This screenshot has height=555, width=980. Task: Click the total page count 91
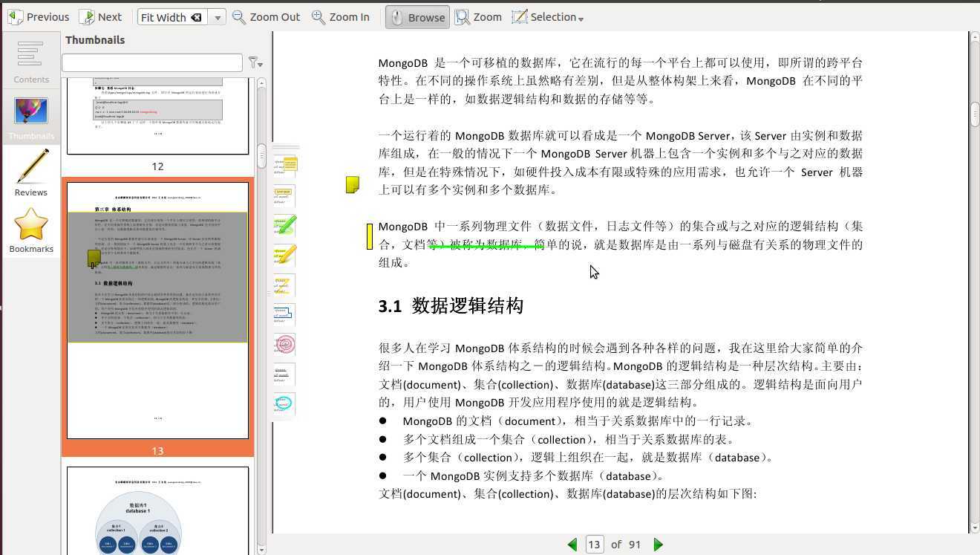[x=634, y=545]
